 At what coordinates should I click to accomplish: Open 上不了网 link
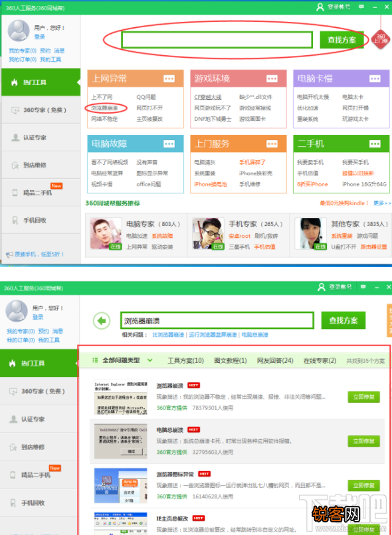(x=102, y=97)
